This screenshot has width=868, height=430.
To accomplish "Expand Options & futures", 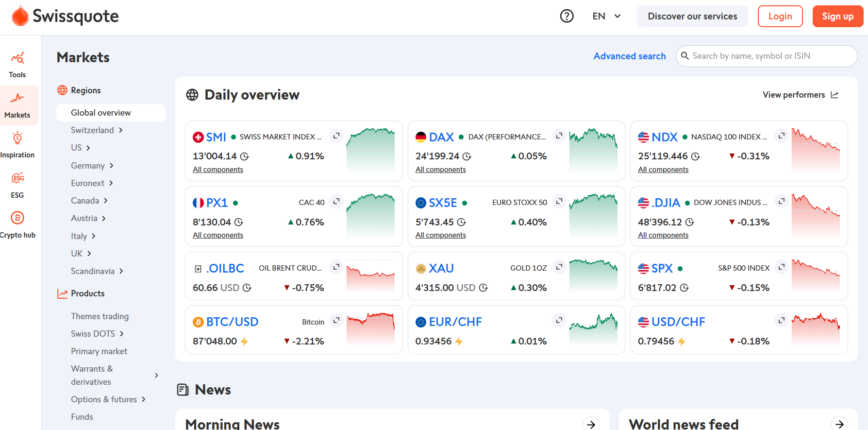I will tap(143, 399).
